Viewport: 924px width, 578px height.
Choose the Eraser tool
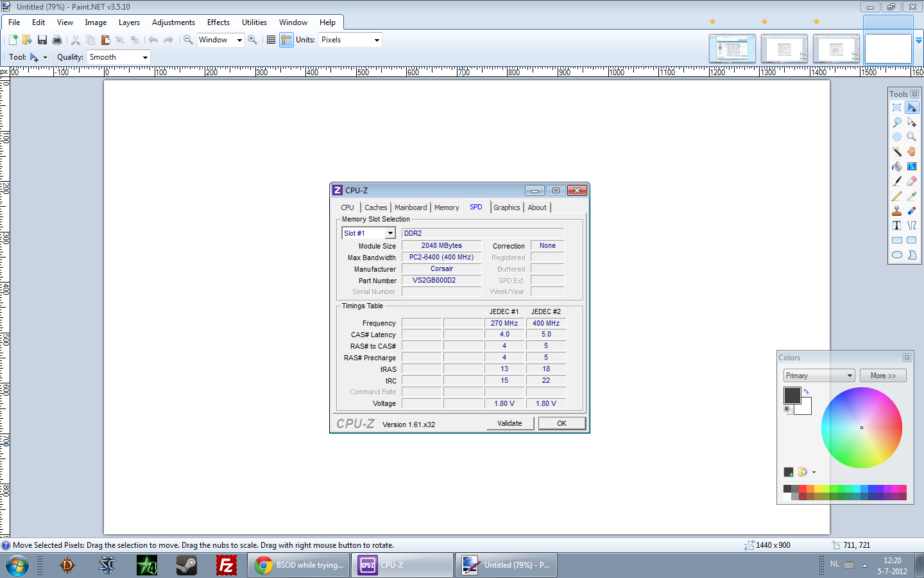(911, 181)
